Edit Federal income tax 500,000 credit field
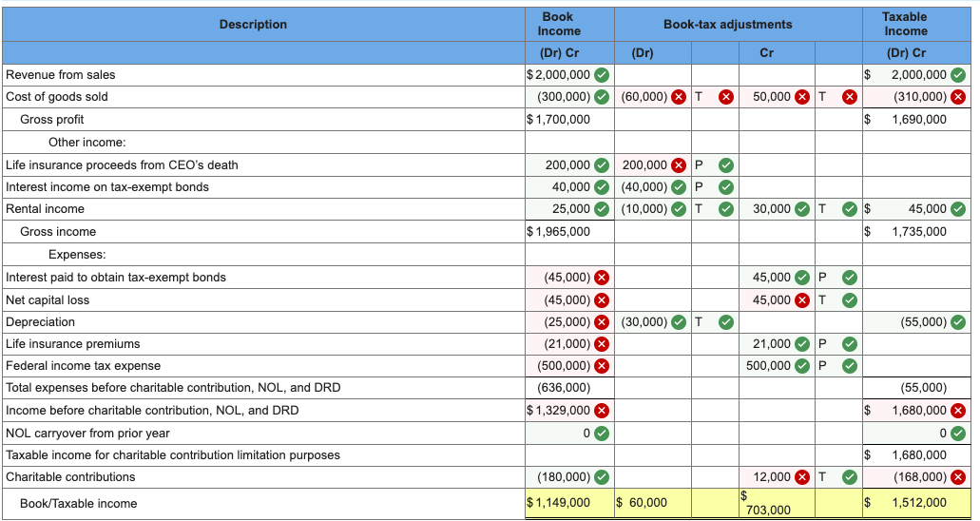Image resolution: width=980 pixels, height=521 pixels. point(777,366)
